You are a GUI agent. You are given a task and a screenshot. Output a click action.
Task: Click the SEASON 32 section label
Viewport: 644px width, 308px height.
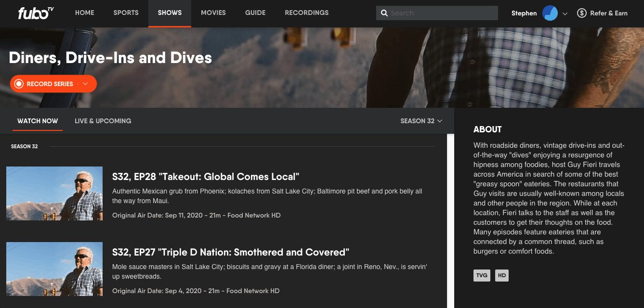[25, 146]
